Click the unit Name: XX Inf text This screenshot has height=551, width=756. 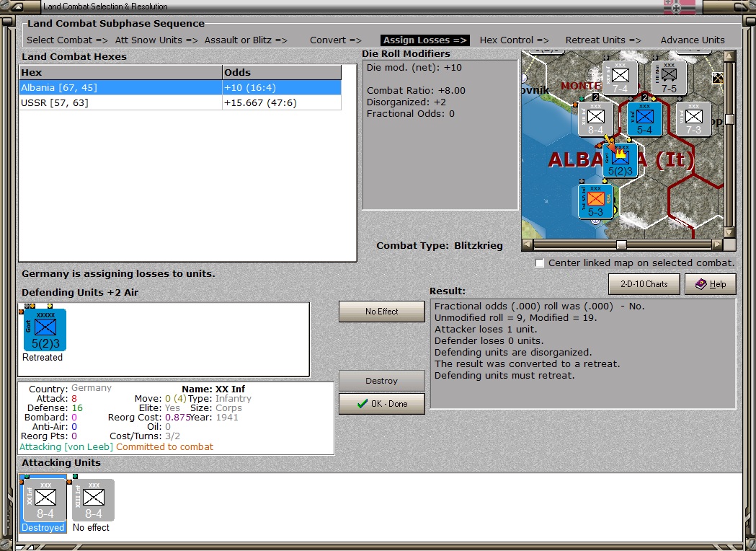(213, 389)
